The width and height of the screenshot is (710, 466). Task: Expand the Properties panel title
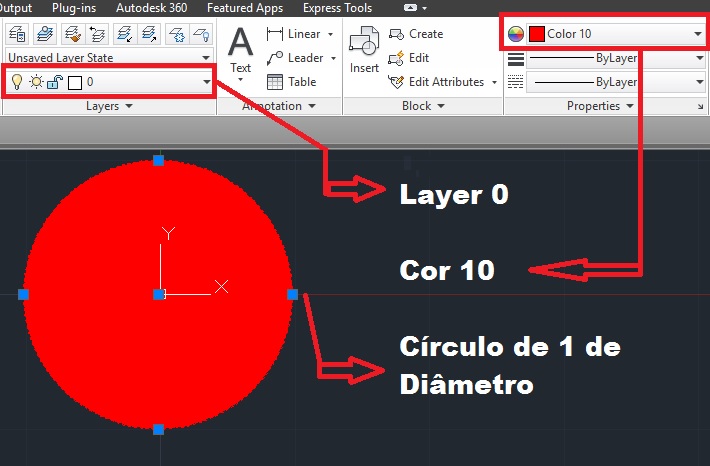pos(600,105)
